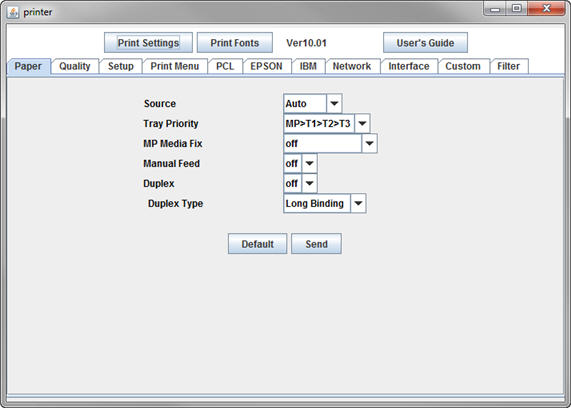Select the IBM tab

[x=308, y=66]
